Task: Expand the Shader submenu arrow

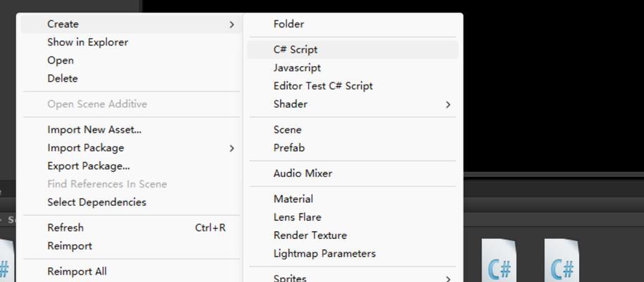Action: tap(448, 104)
